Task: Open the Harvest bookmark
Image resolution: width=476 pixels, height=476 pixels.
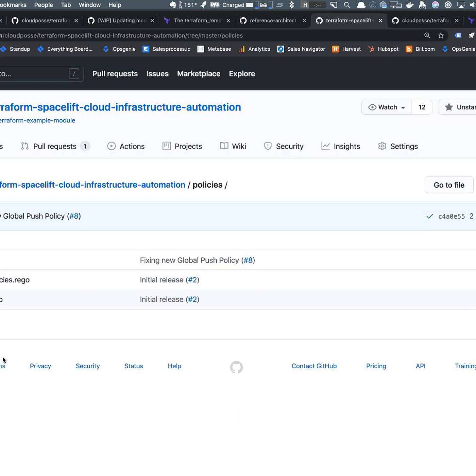Action: click(346, 49)
